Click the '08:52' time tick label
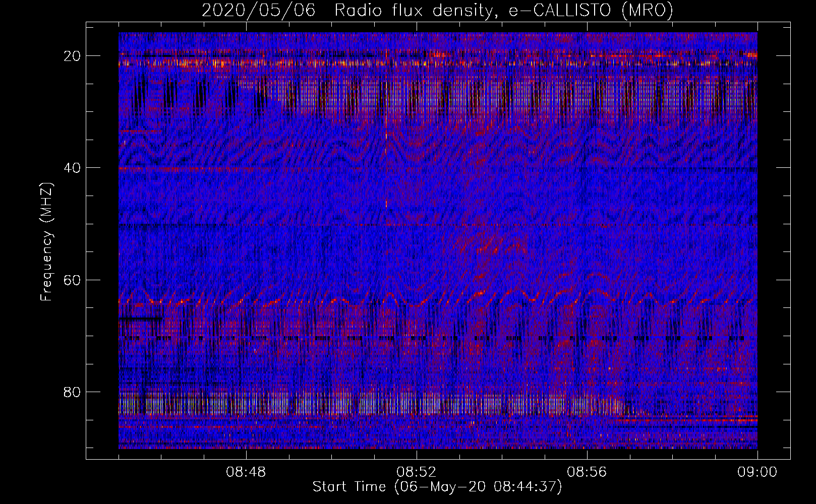 tap(417, 472)
